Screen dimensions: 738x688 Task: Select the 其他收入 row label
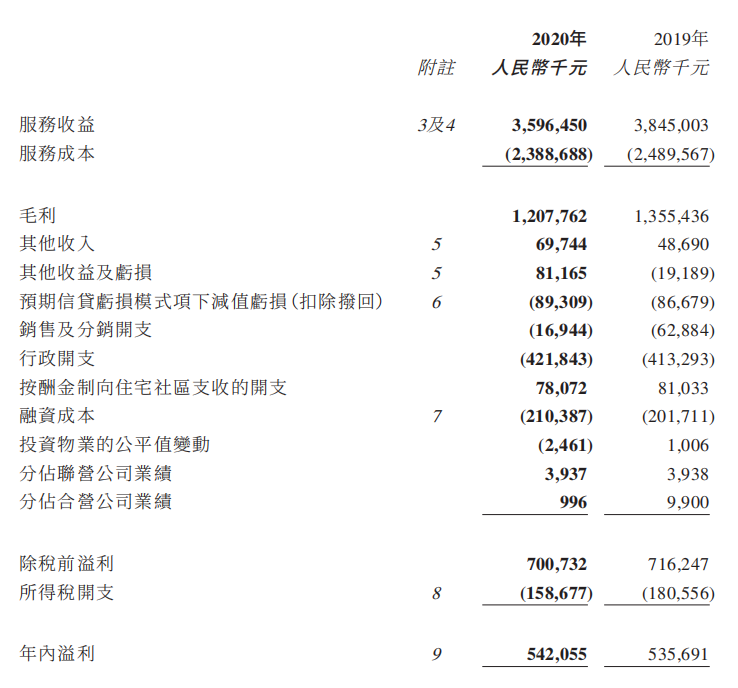click(58, 244)
